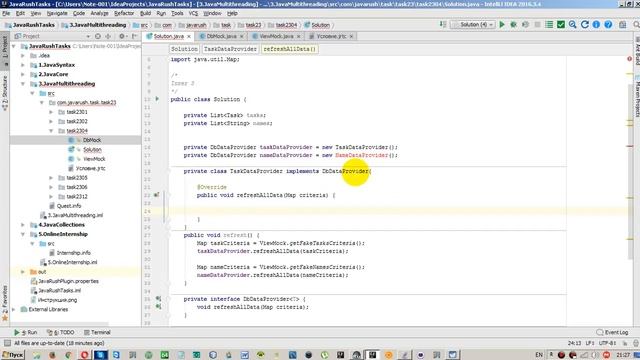
Task: Open the Analyze menu
Action: point(100,13)
